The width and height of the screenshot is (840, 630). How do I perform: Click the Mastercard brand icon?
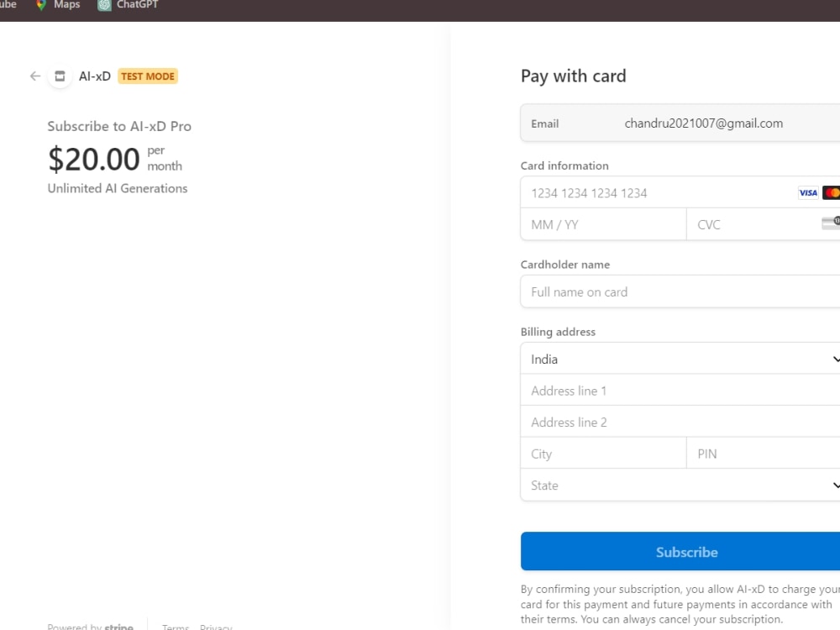(832, 193)
